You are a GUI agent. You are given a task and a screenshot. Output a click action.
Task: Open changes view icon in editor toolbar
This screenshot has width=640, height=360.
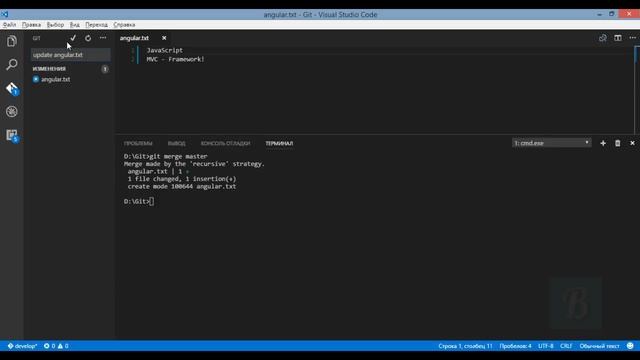tap(602, 38)
